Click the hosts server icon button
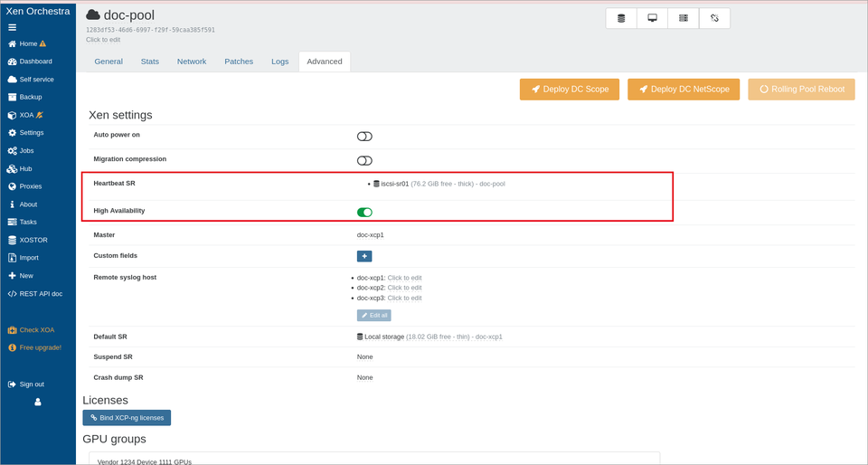 (684, 18)
